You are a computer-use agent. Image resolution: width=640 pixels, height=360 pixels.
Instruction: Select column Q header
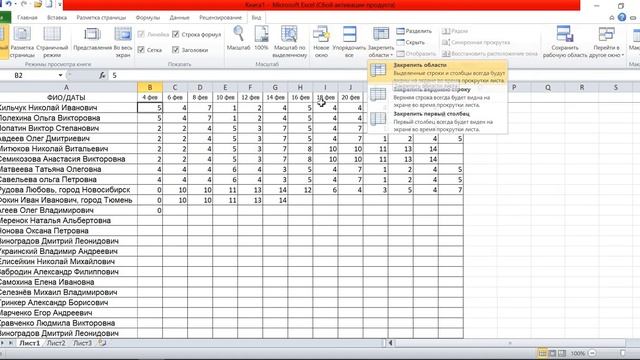pyautogui.click(x=548, y=87)
